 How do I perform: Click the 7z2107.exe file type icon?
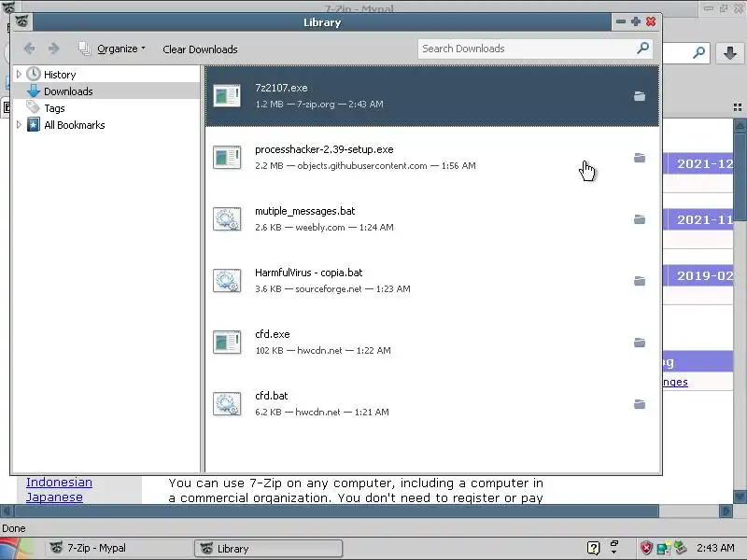tap(227, 96)
